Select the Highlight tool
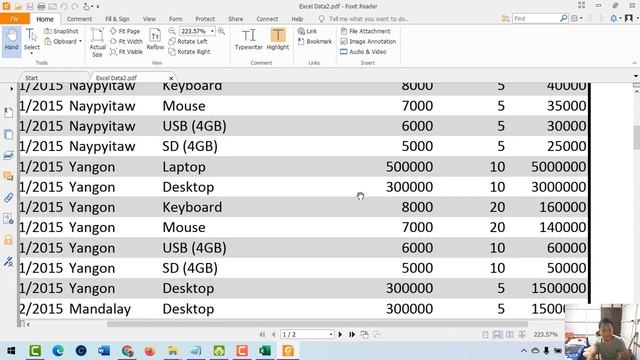 coord(278,39)
